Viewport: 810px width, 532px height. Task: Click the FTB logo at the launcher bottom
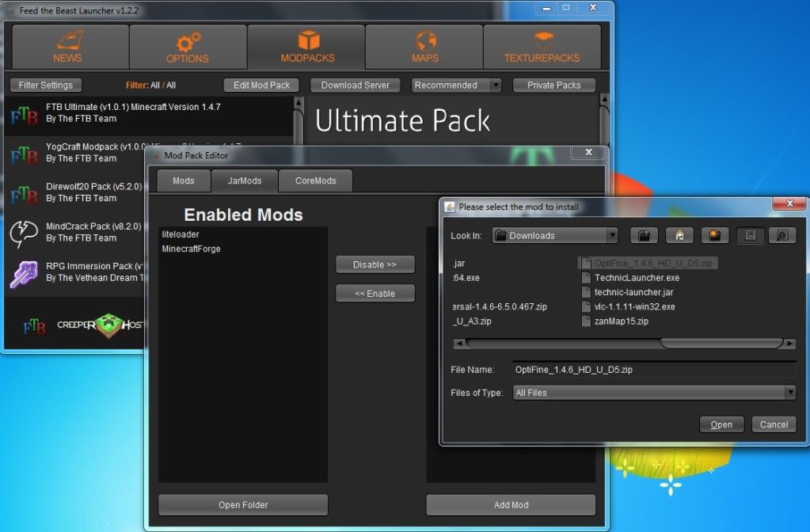(34, 326)
